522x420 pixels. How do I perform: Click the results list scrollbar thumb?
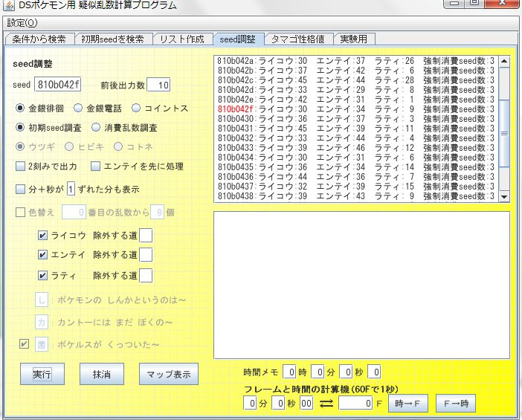504,133
